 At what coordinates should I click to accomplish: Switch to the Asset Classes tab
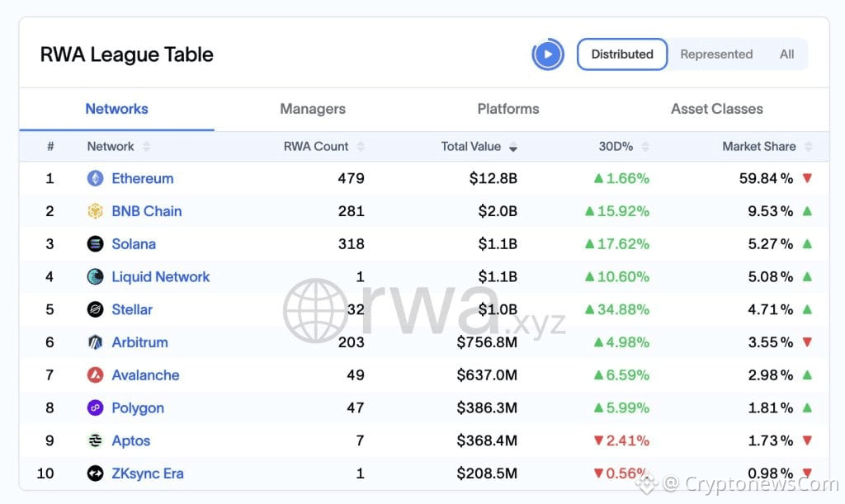716,109
